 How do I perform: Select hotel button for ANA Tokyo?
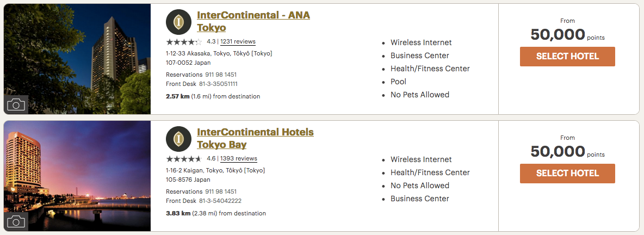pyautogui.click(x=567, y=57)
